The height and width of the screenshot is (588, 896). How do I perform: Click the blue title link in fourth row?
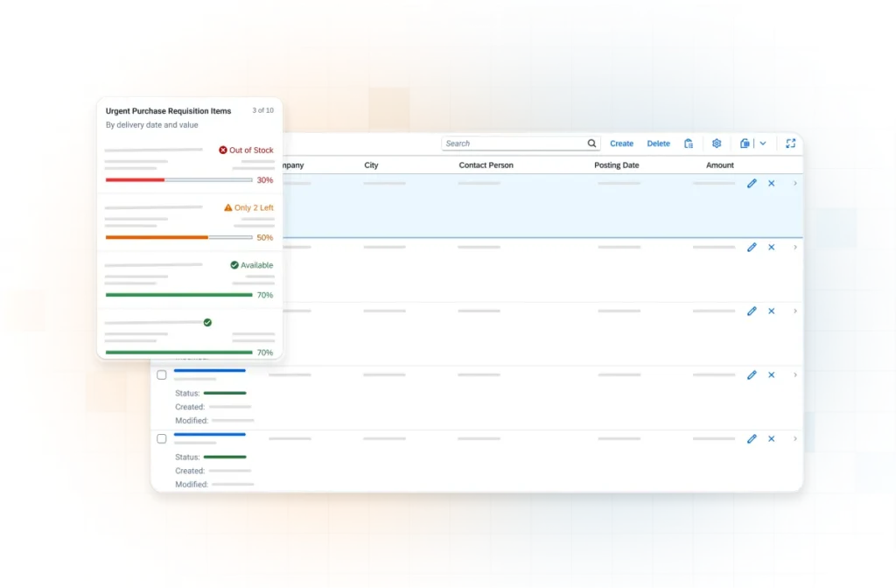click(210, 371)
